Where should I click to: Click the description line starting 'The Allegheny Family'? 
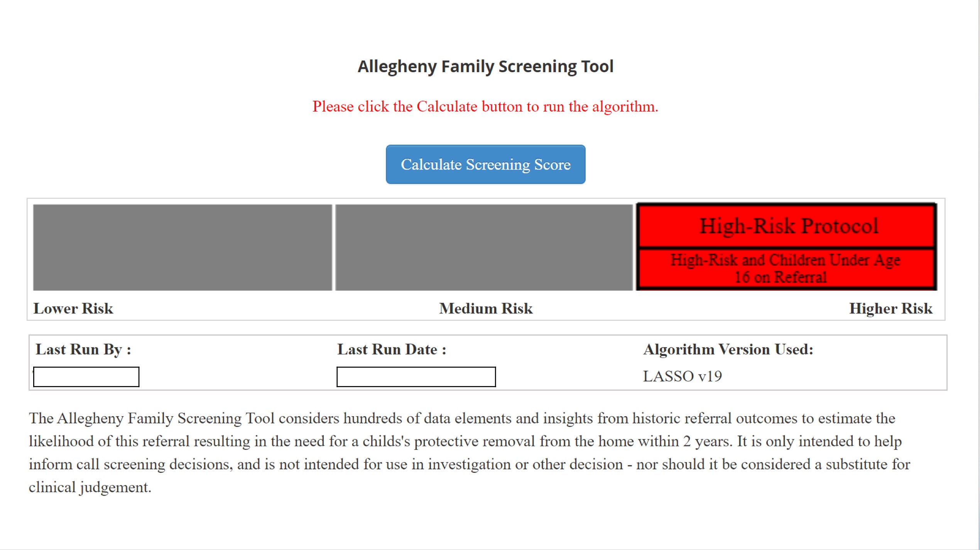click(x=461, y=418)
